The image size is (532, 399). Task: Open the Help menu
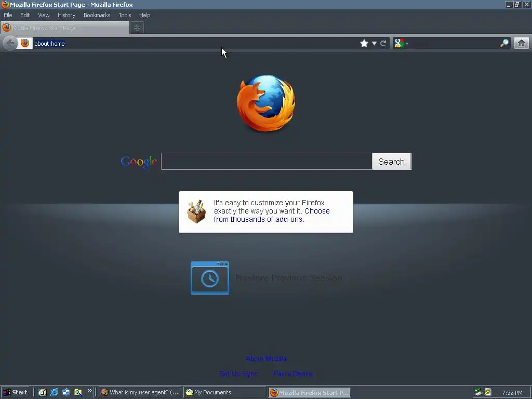tap(144, 15)
